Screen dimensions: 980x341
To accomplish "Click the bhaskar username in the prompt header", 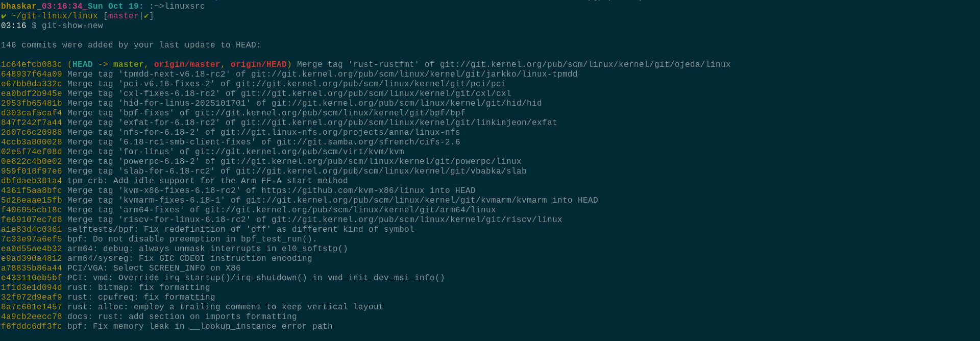I will [18, 6].
